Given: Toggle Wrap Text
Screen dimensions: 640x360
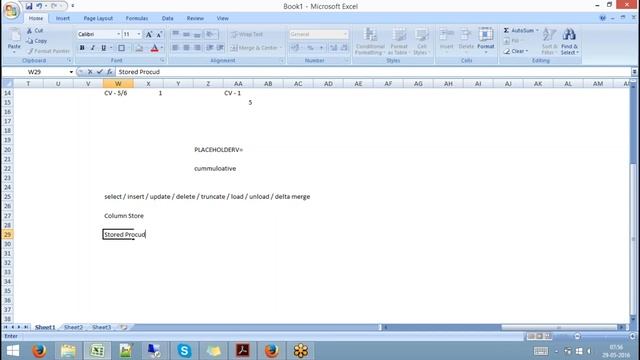Looking at the screenshot, I should [247, 34].
